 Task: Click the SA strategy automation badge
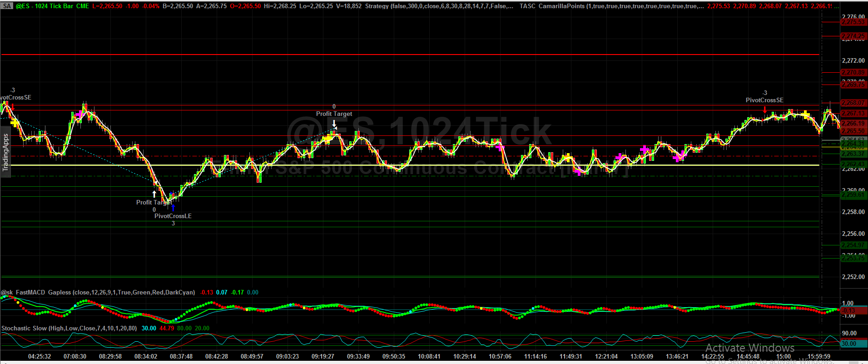point(7,6)
